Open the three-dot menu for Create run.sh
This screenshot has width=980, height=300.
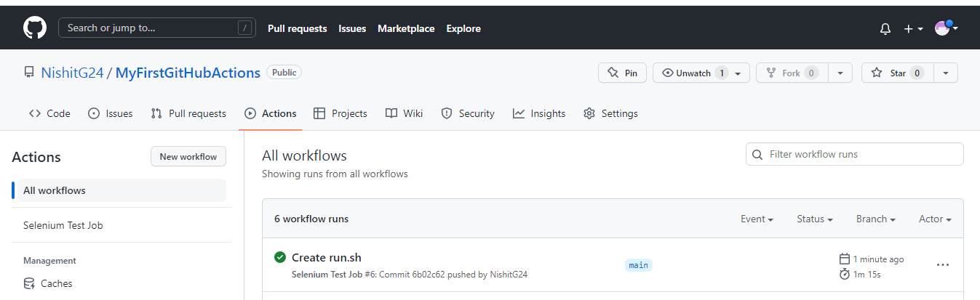click(x=943, y=265)
